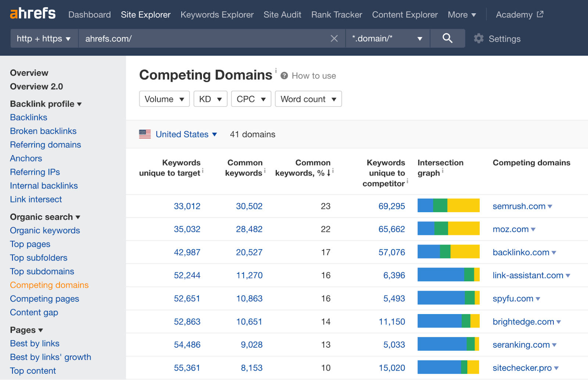Image resolution: width=588 pixels, height=380 pixels.
Task: Expand the seranking.com dropdown arrow
Action: (554, 345)
